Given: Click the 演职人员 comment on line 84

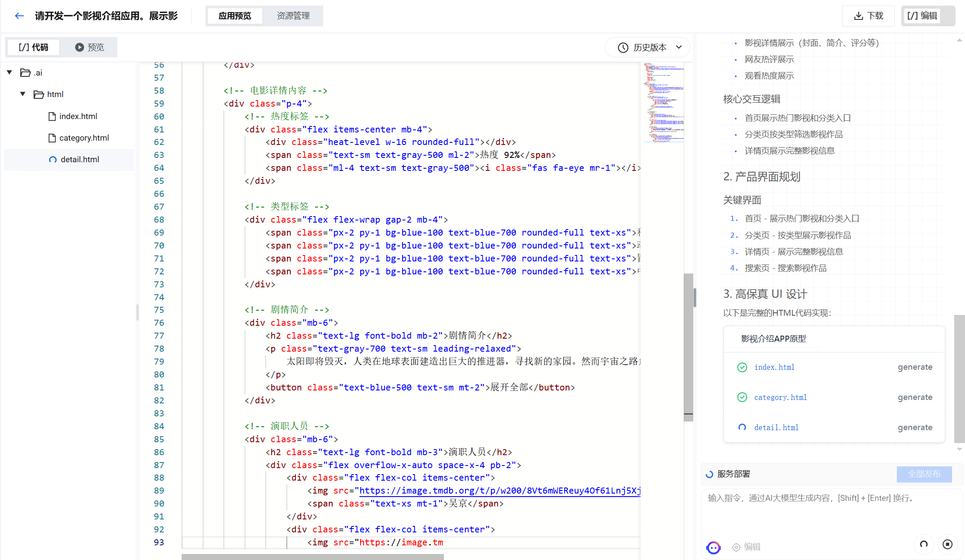Looking at the screenshot, I should [x=287, y=426].
